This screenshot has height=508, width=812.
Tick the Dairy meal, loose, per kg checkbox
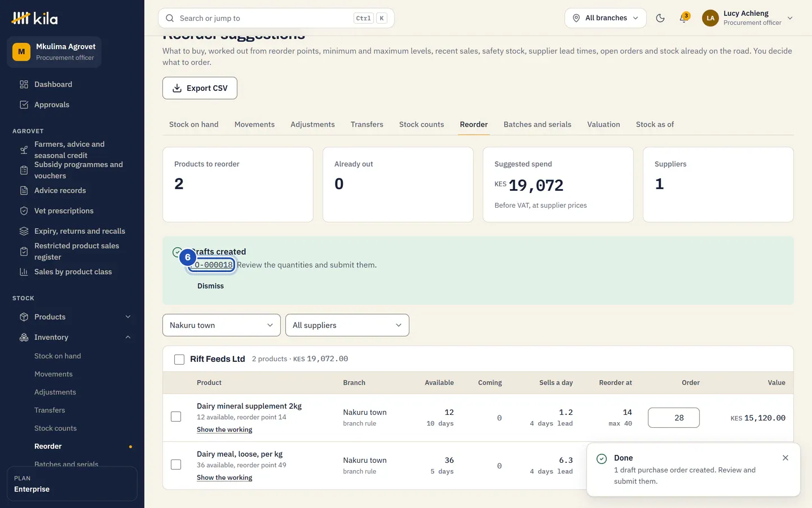(x=176, y=465)
